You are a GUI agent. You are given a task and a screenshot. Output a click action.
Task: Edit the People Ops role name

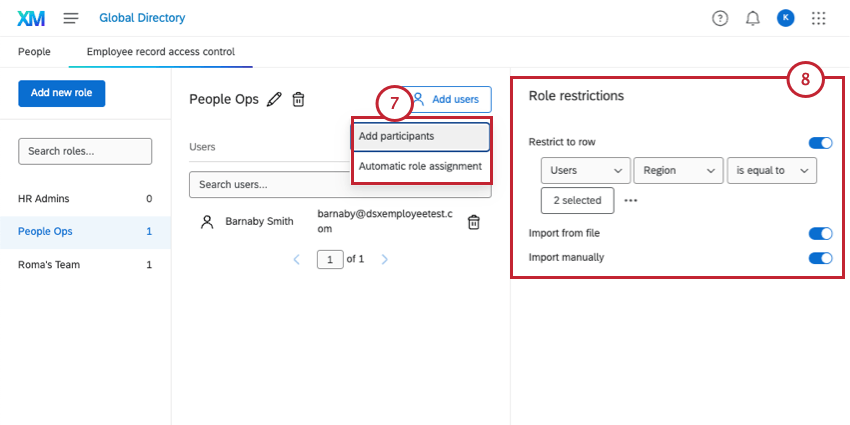(x=274, y=99)
